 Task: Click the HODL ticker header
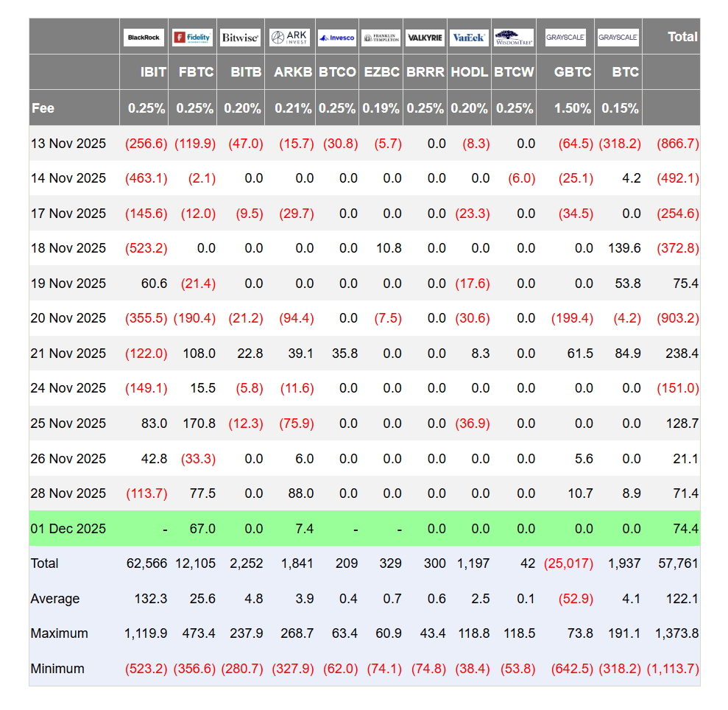(x=469, y=72)
